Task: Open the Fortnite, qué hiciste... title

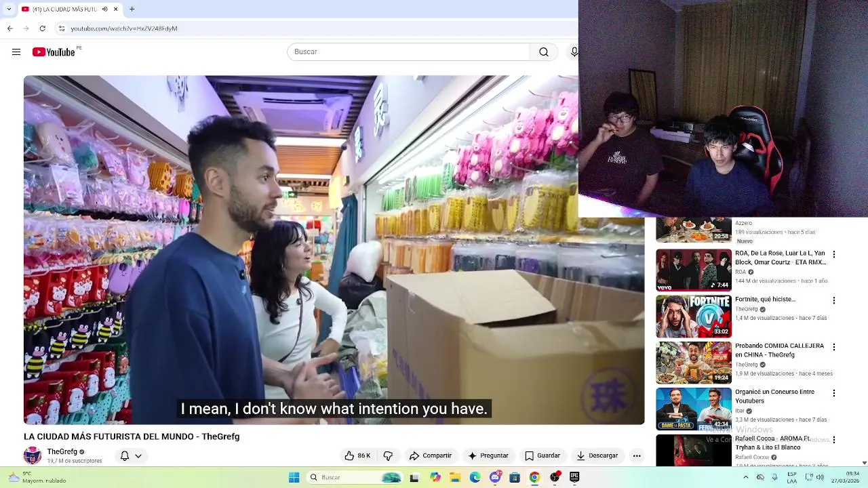Action: pyautogui.click(x=765, y=300)
